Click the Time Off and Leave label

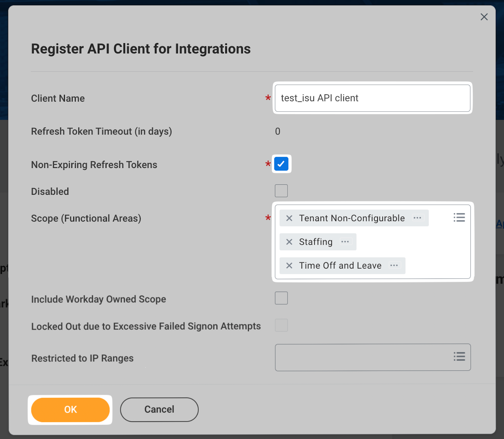click(340, 266)
